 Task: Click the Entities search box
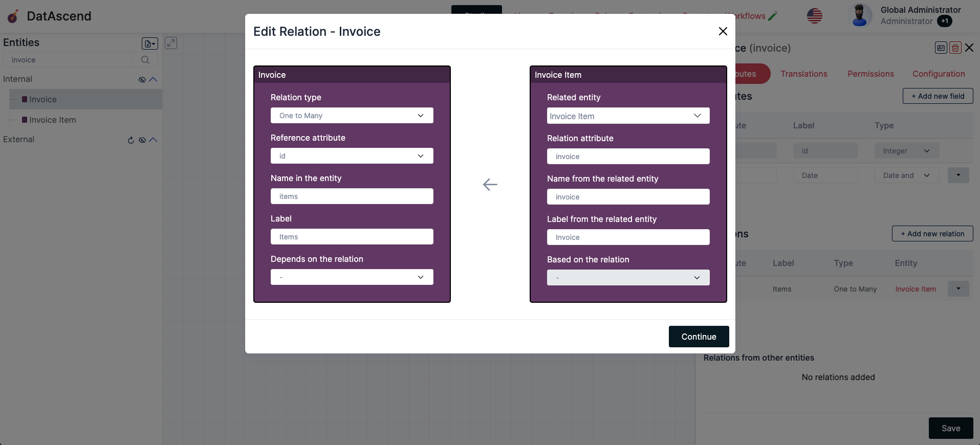tap(68, 60)
